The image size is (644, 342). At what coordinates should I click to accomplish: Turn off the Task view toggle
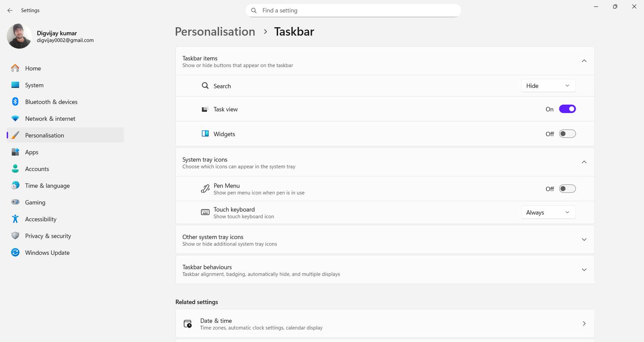point(567,109)
